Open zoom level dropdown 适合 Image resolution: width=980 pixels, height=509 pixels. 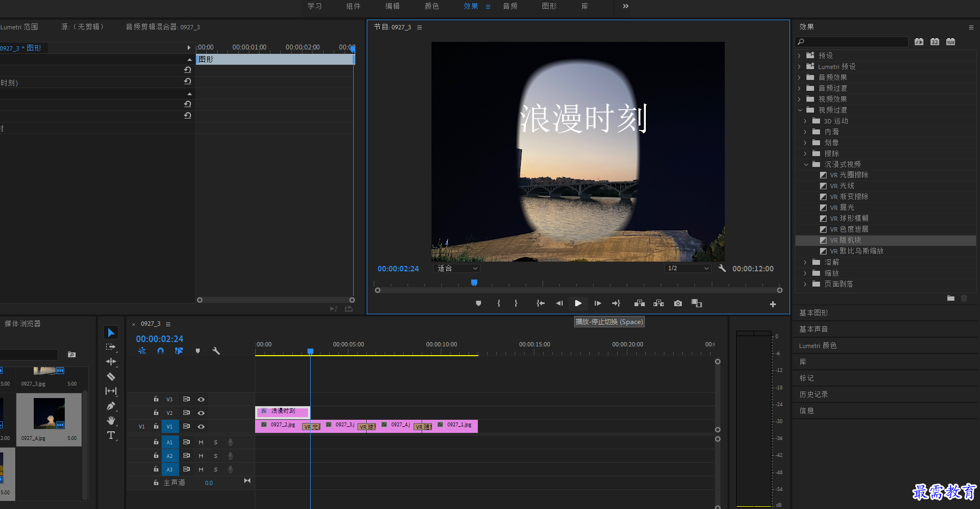[457, 268]
